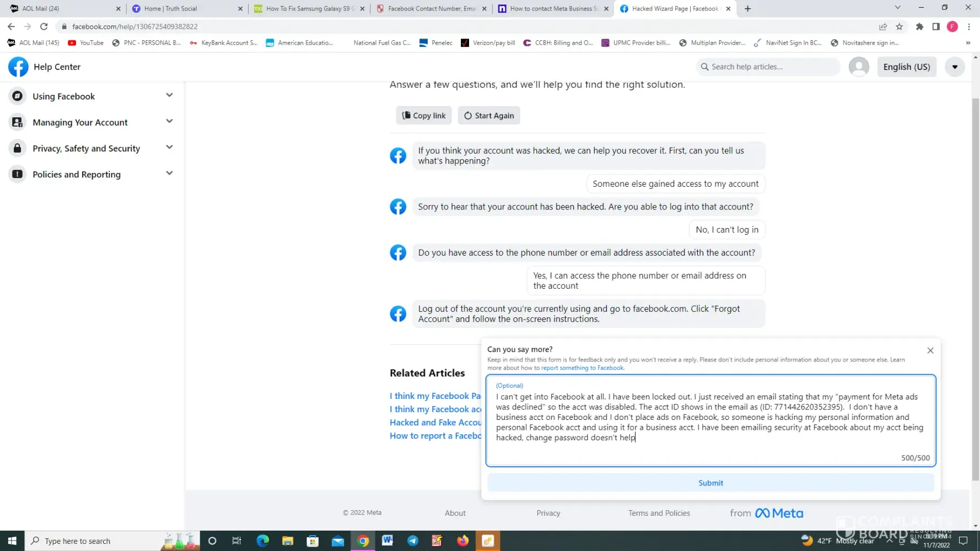Switch to Facebook Contact Number tab
Viewport: 980px width, 551px height.
[x=431, y=9]
